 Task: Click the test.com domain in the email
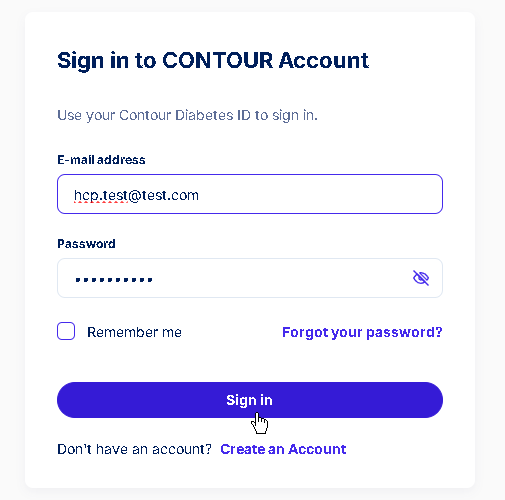pyautogui.click(x=170, y=195)
